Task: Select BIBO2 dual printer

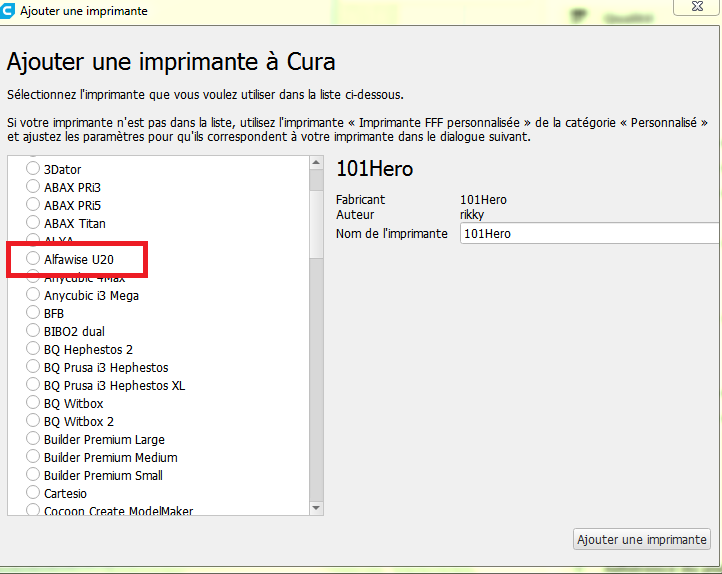Action: 33,330
